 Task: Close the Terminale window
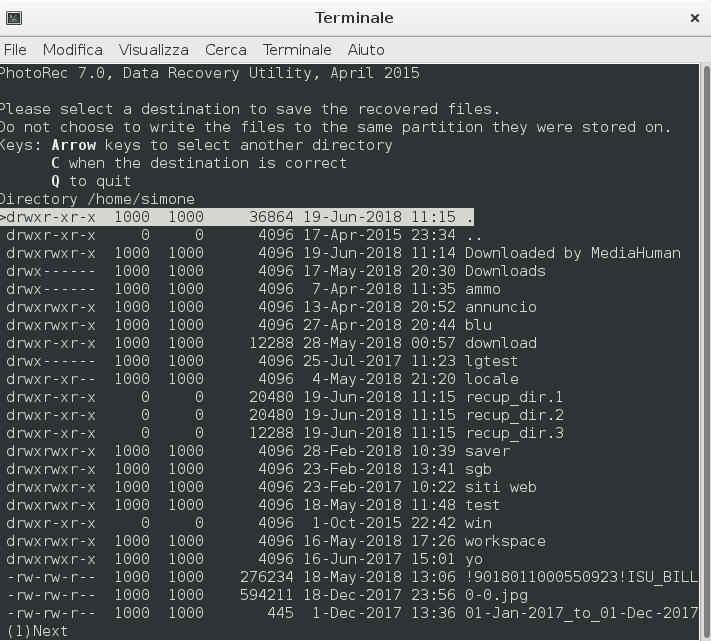[694, 18]
